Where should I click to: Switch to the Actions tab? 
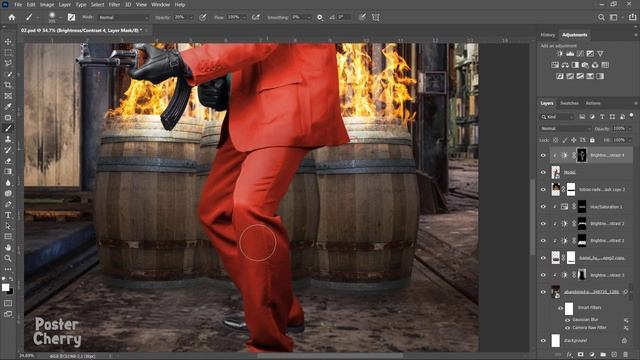pos(593,103)
